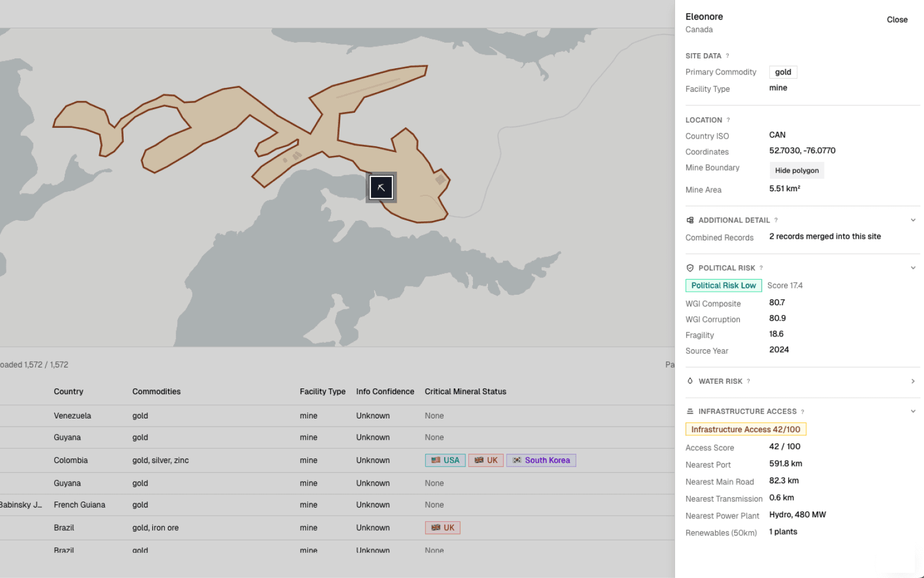Open the Site Data help tooltip icon
Screen dimensions: 924x578
pos(727,56)
